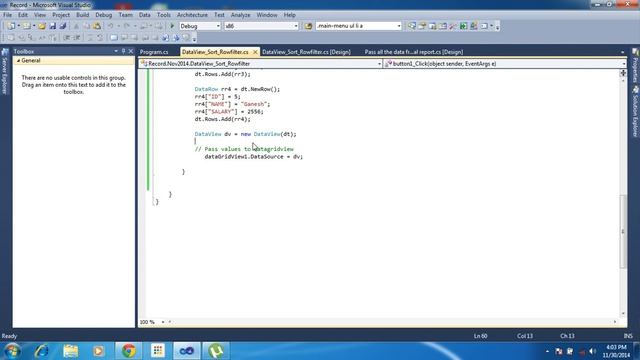The image size is (640, 360).
Task: Click the line DataView dv = new DataView(dt);
Action: point(245,134)
